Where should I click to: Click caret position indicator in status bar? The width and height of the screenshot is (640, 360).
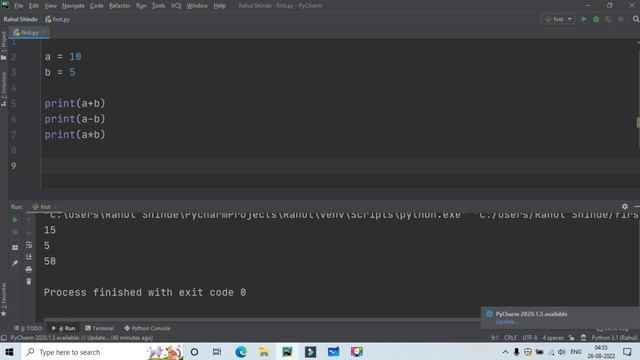pos(495,338)
